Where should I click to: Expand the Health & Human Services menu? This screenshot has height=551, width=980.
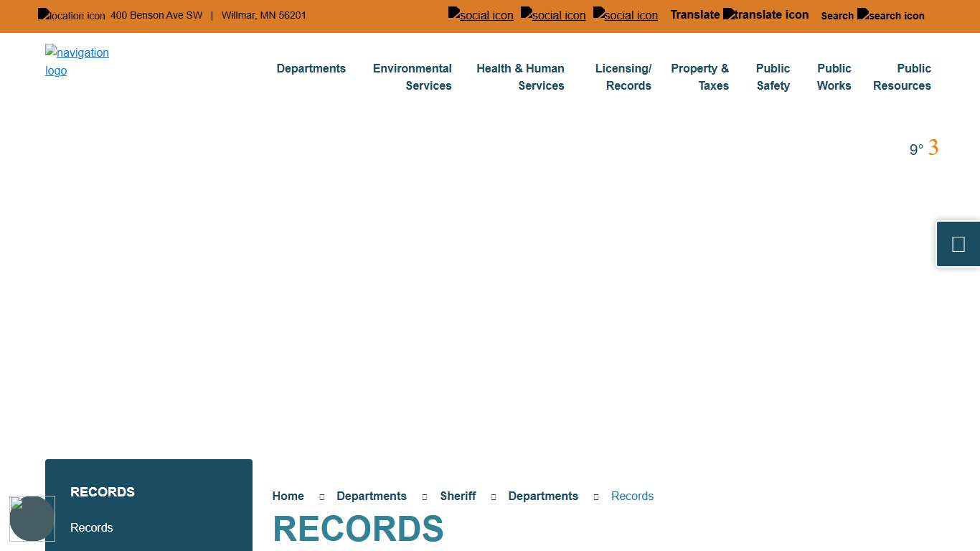pyautogui.click(x=520, y=77)
